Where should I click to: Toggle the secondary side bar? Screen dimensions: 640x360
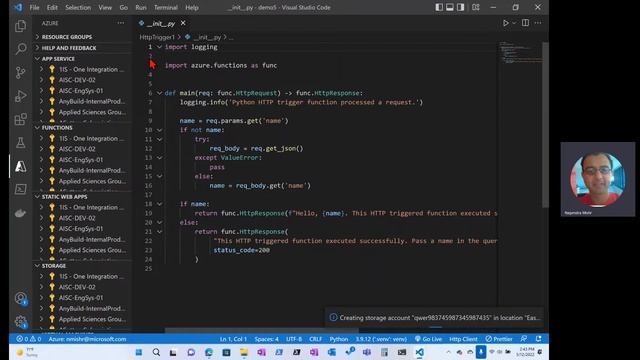tap(460, 7)
